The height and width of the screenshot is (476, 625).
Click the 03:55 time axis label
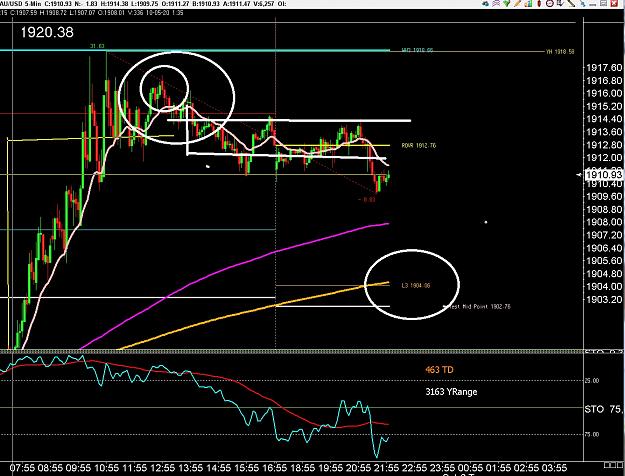coord(554,468)
